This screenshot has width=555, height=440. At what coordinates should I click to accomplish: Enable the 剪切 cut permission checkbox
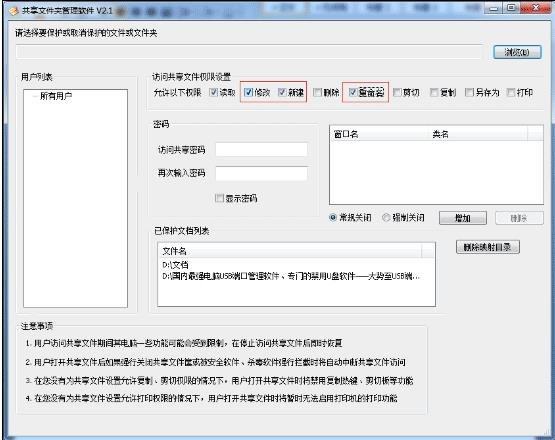point(397,92)
